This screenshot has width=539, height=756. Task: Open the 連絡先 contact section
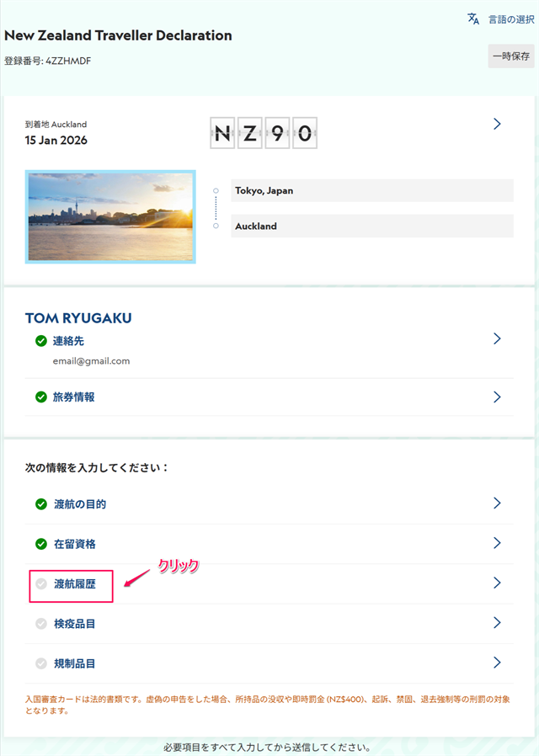click(x=69, y=341)
